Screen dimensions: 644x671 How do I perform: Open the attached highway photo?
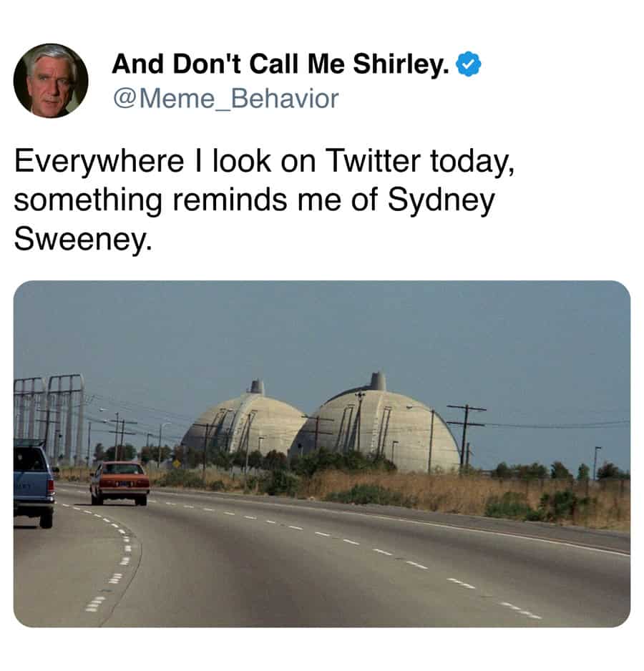coord(322,454)
